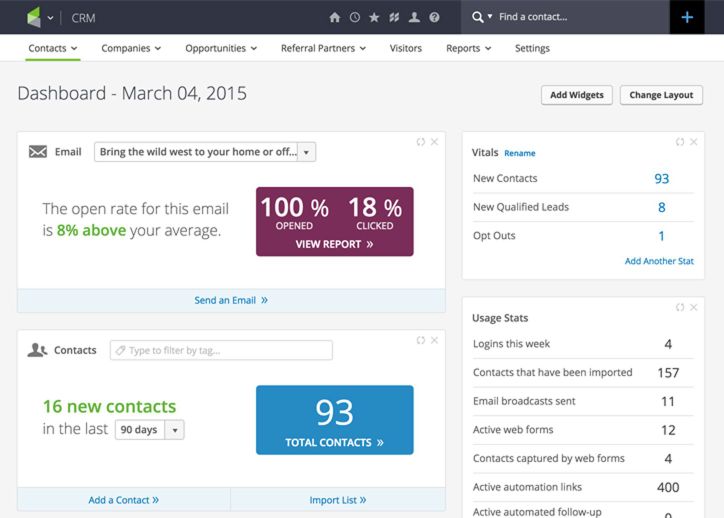The height and width of the screenshot is (518, 724).
Task: Click the contacts people icon in Contacts widget
Action: click(37, 350)
